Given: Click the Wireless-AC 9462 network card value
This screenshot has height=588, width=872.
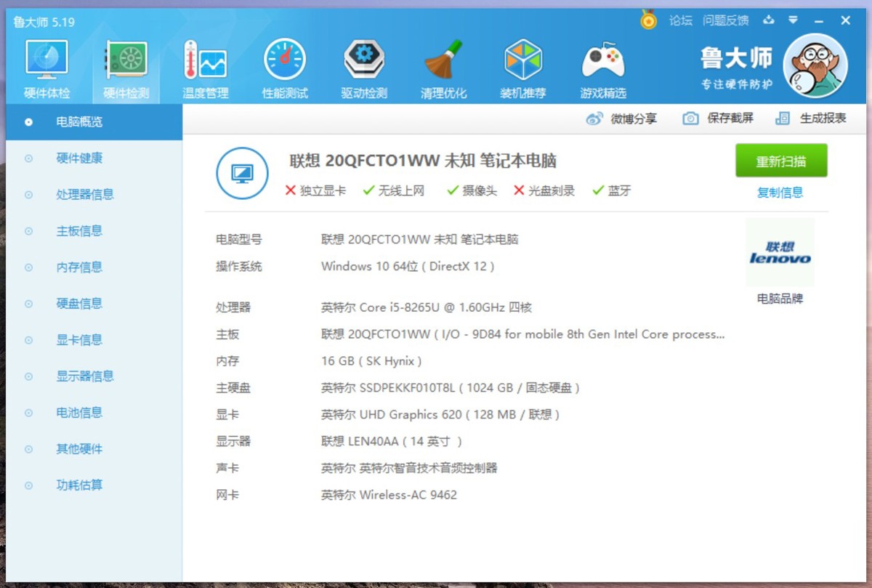Looking at the screenshot, I should tap(389, 495).
